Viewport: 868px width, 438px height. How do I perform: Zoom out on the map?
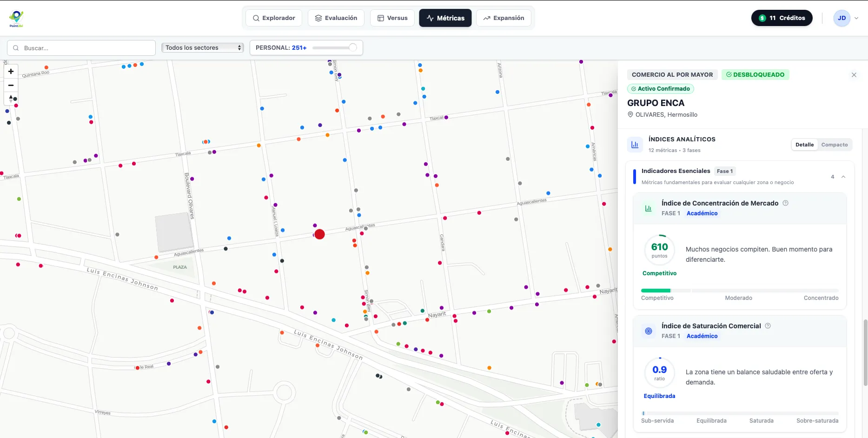11,86
